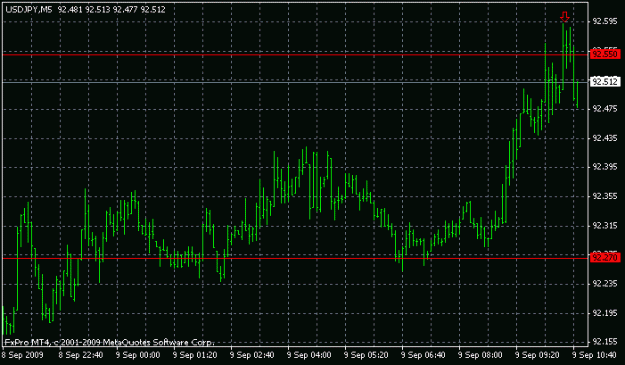Click the 9 Sep 09:20 time axis label
Screen dimensions: 625x365
537,355
